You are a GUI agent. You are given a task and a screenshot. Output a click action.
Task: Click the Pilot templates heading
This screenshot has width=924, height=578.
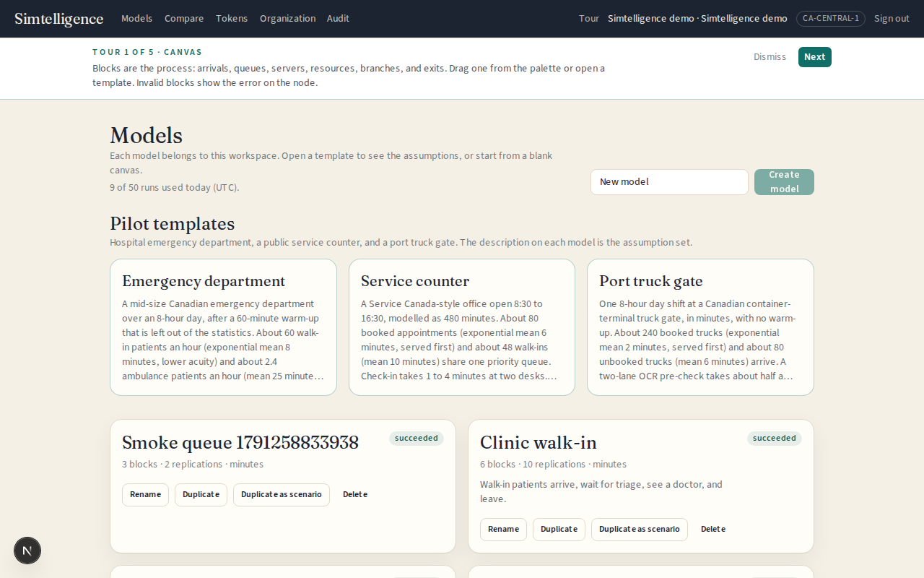(173, 223)
